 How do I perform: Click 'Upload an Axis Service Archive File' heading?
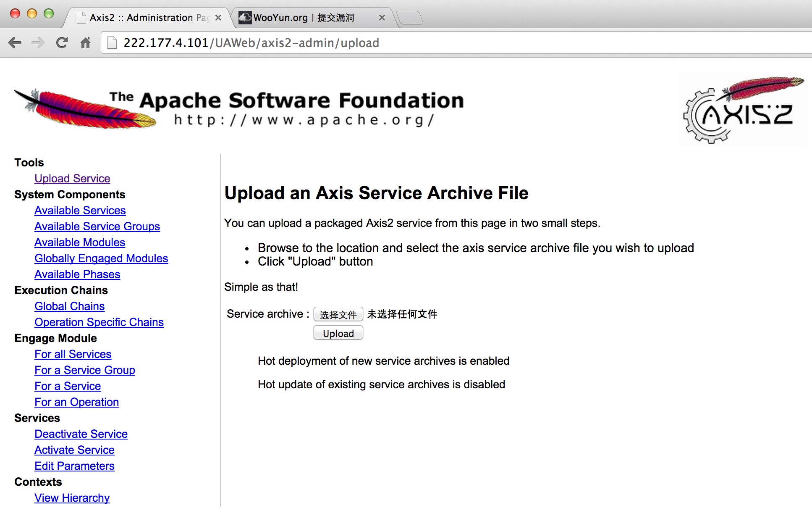(376, 193)
